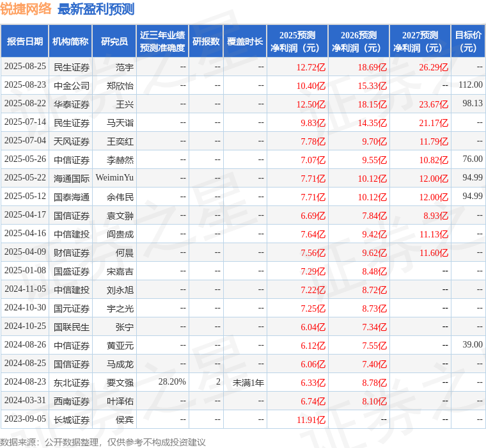The width and height of the screenshot is (486, 448).
Task: Click the 研究员 column header
Action: pos(114,42)
